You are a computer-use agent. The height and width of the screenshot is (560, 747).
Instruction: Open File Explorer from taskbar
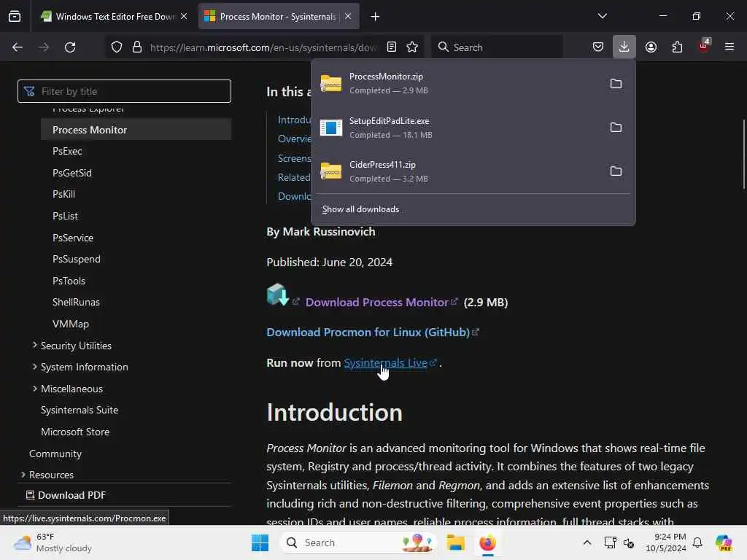coord(455,542)
